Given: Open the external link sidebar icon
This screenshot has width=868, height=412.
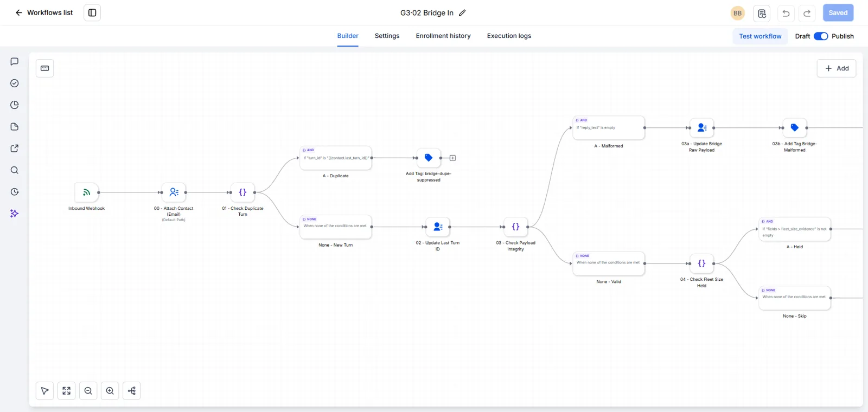Looking at the screenshot, I should [x=15, y=149].
